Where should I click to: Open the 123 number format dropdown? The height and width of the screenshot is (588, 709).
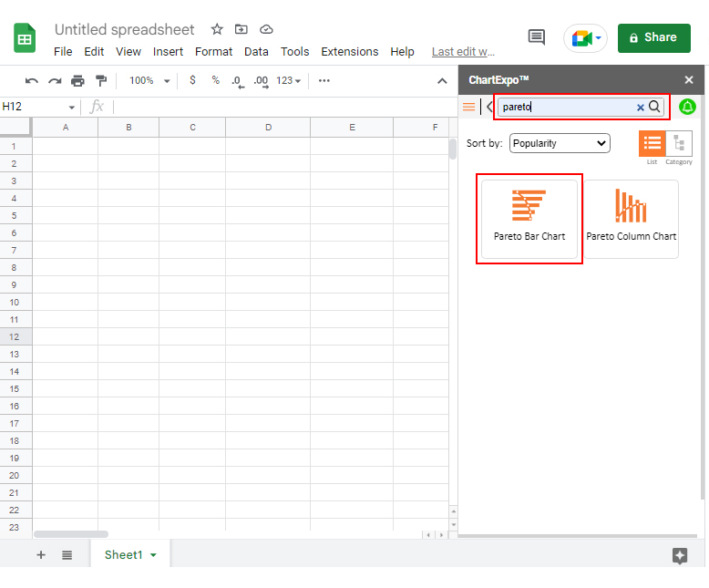(289, 81)
